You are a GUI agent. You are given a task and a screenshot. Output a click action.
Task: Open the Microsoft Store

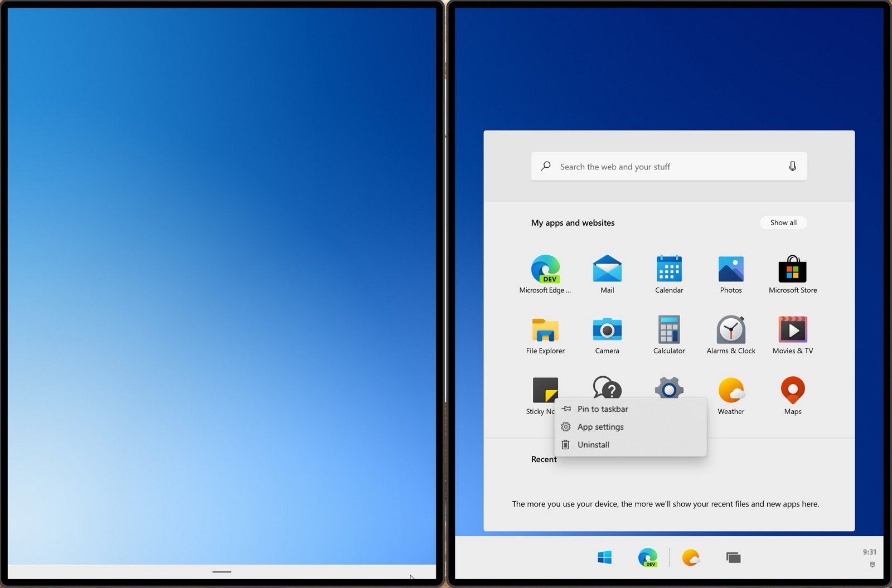pos(792,273)
